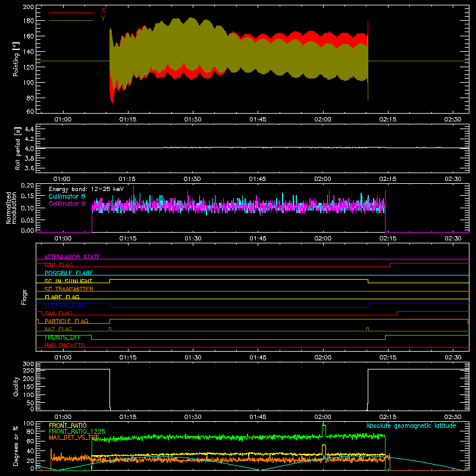Click the FLARE_FLAG label

(x=62, y=297)
